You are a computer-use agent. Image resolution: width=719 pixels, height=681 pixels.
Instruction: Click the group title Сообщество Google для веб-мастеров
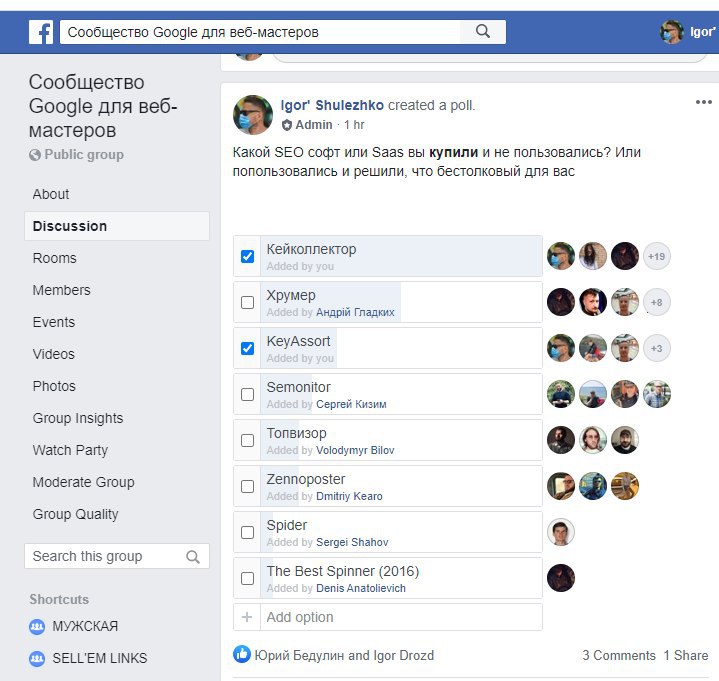tap(103, 106)
